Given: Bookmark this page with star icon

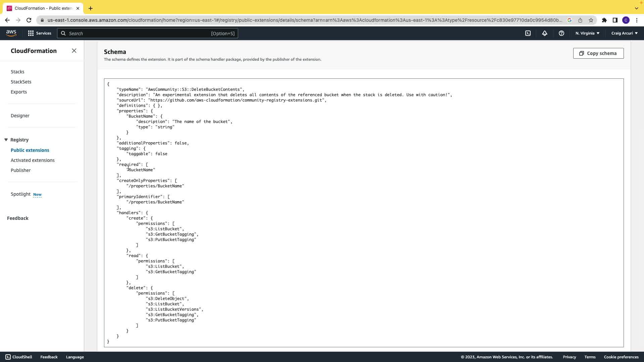Looking at the screenshot, I should (x=591, y=20).
